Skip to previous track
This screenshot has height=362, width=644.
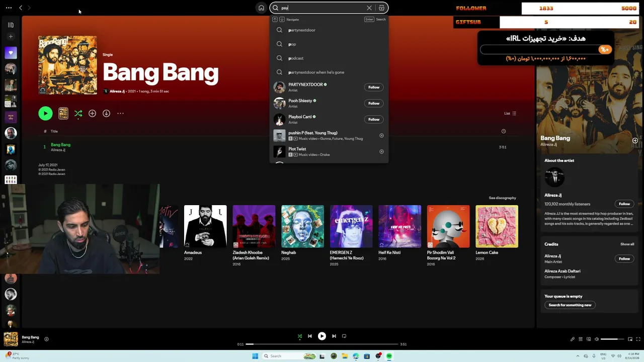pos(310,336)
